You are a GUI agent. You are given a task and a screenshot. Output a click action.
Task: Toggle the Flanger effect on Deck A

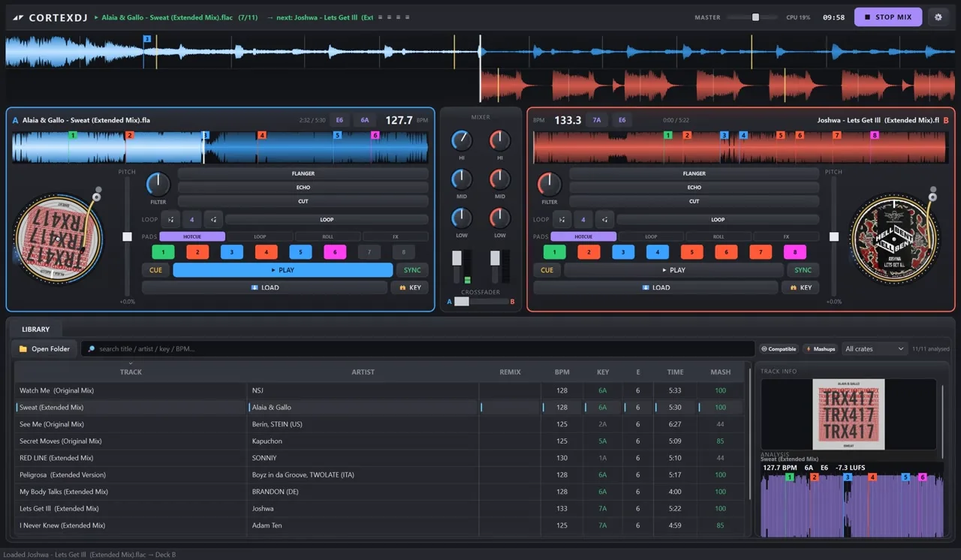point(303,173)
